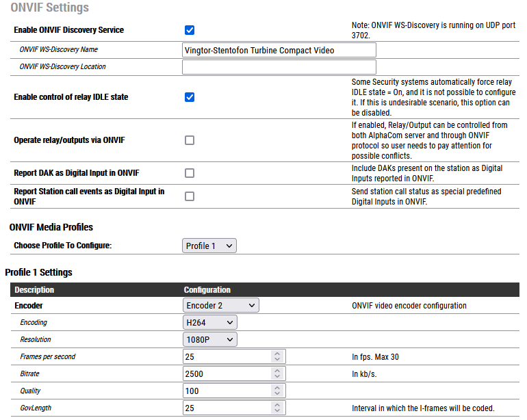The image size is (527, 420).
Task: Decrease Bitrate using the down arrow
Action: pyautogui.click(x=277, y=377)
